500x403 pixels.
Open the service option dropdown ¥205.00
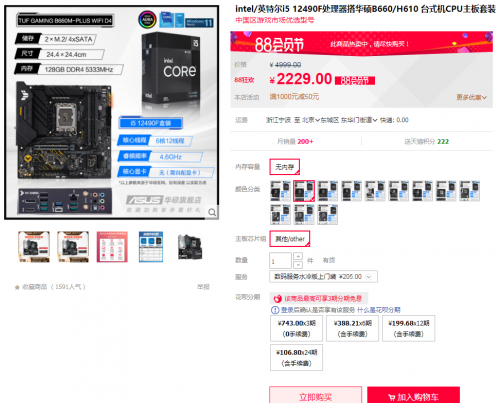(323, 277)
